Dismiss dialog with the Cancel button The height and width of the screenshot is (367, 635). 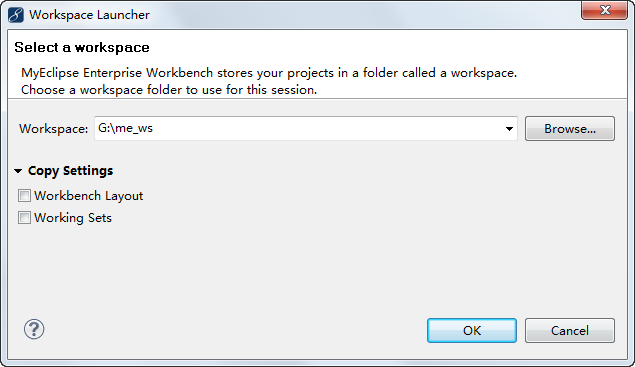[570, 331]
